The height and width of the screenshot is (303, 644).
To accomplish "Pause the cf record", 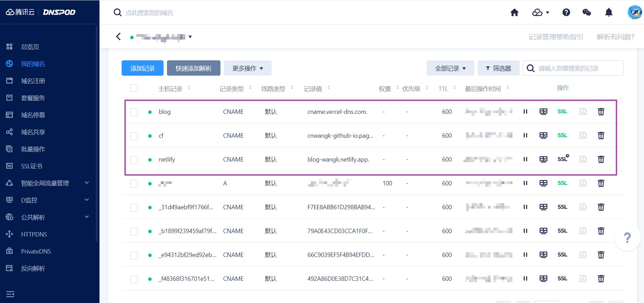I will [525, 136].
